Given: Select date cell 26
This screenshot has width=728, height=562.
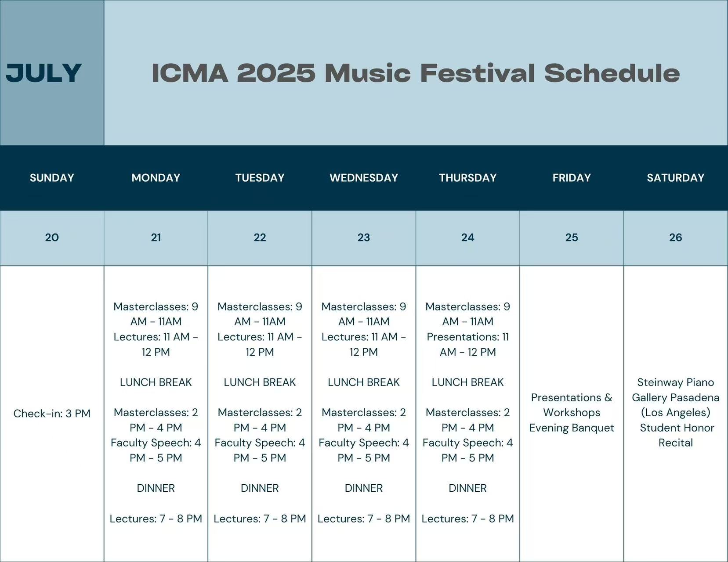Looking at the screenshot, I should pos(676,238).
